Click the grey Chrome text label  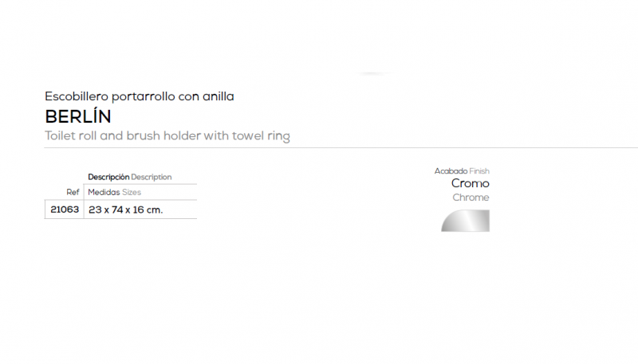coord(471,198)
